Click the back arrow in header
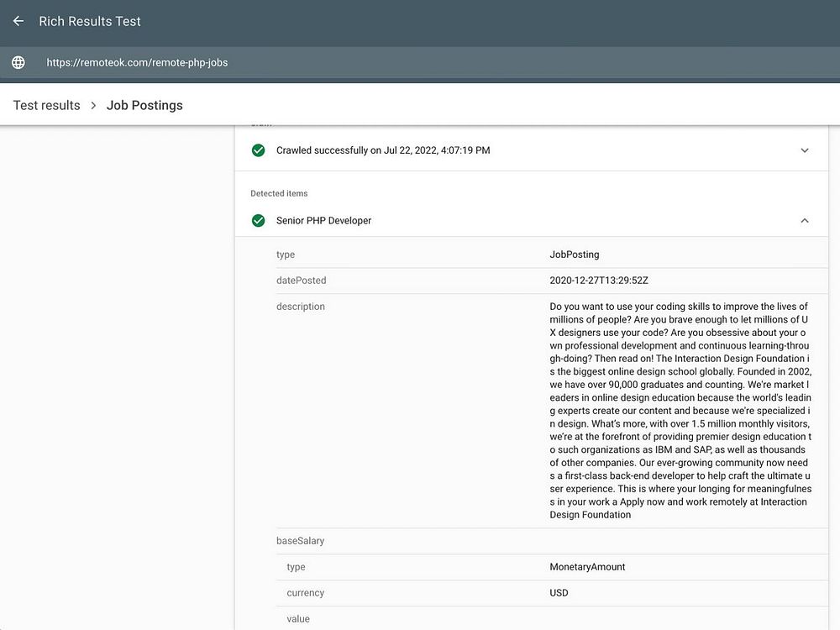840x630 pixels. [18, 21]
